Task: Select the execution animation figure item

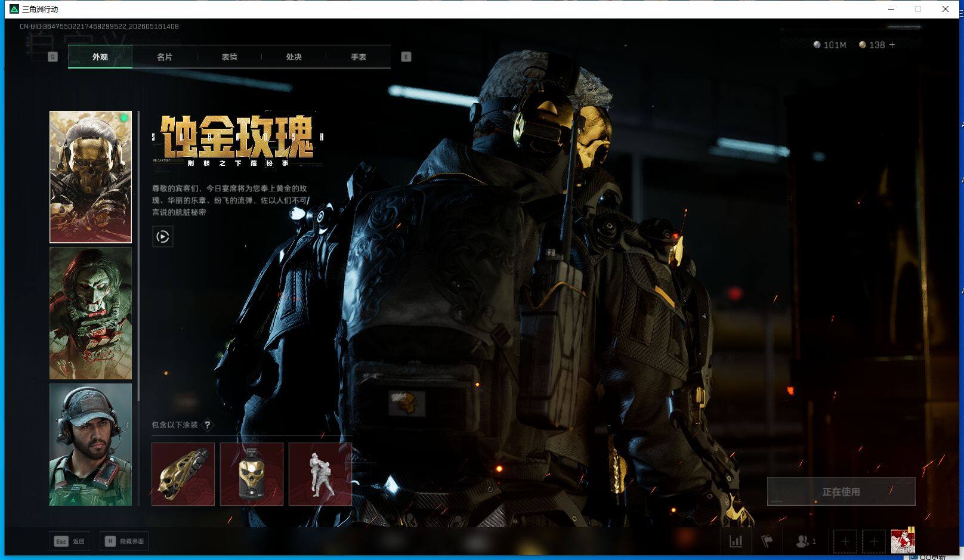Action: click(x=320, y=474)
